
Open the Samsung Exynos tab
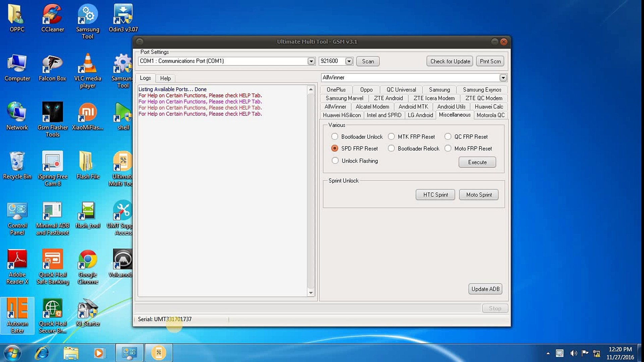click(482, 89)
